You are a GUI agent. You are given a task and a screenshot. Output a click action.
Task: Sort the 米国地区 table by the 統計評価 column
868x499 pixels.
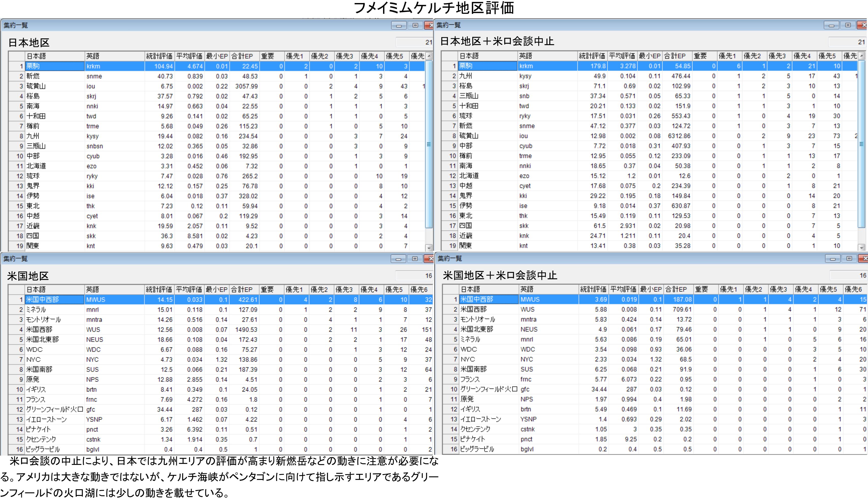tap(159, 289)
